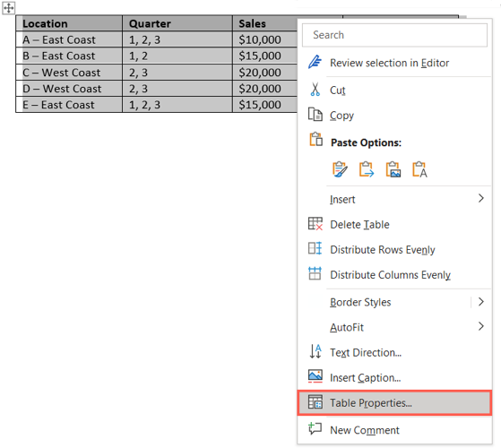Click the Review selection in Editor icon
The width and height of the screenshot is (501, 448).
[x=315, y=62]
